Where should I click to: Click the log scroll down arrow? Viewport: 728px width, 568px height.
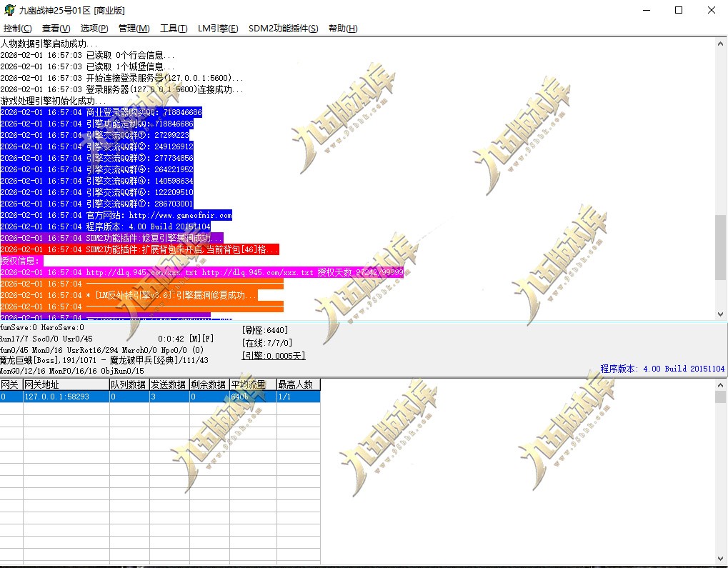tap(720, 314)
